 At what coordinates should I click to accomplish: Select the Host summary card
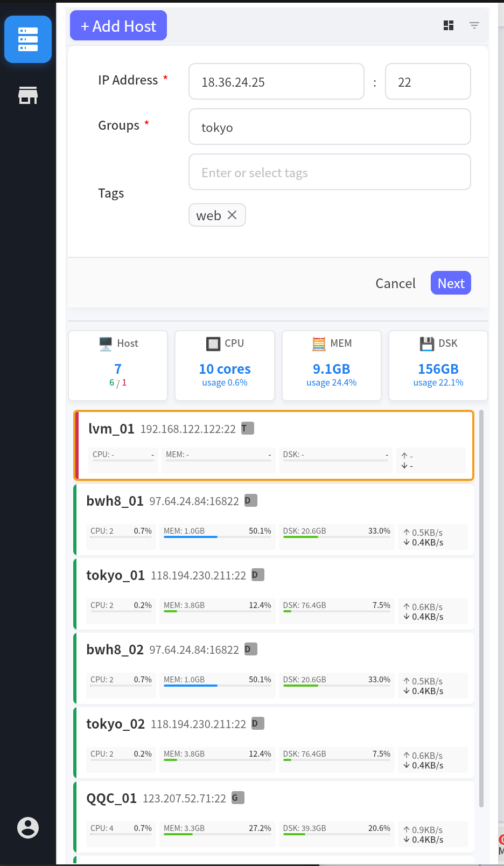coord(118,365)
